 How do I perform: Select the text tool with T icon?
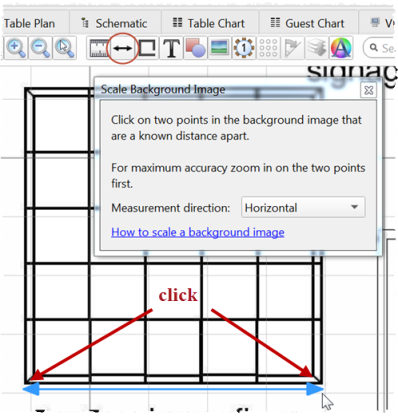[x=171, y=48]
